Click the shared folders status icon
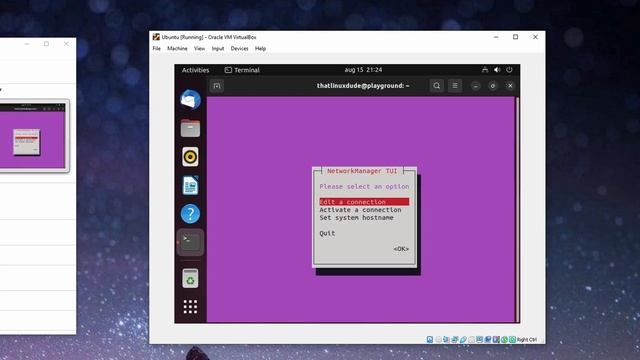 [x=471, y=340]
